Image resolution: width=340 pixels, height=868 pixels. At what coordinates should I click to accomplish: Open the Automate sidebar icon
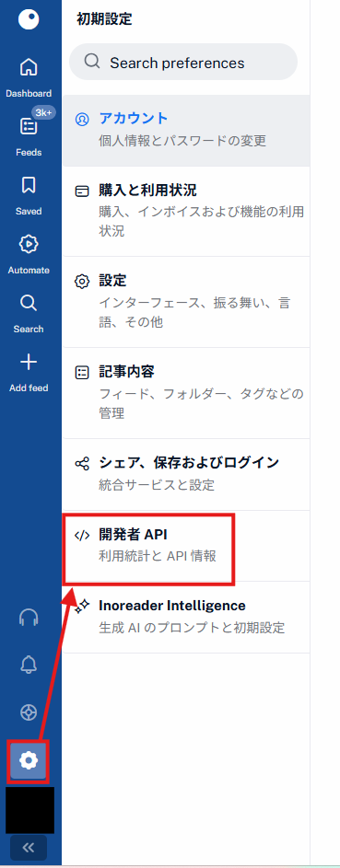pyautogui.click(x=29, y=245)
